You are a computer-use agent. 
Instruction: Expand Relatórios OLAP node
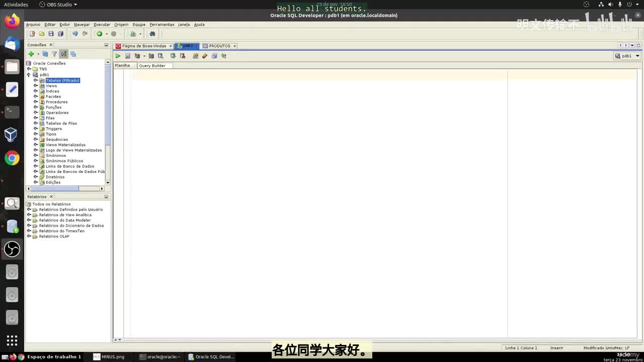(29, 236)
